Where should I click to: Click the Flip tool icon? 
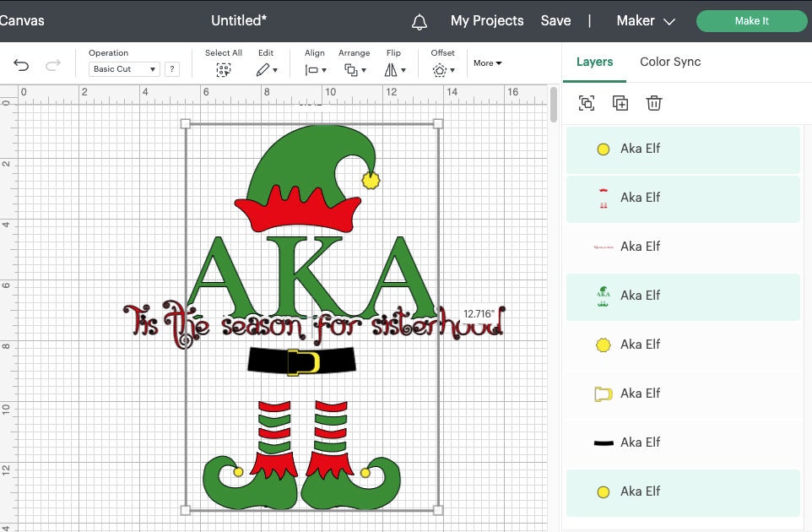392,68
